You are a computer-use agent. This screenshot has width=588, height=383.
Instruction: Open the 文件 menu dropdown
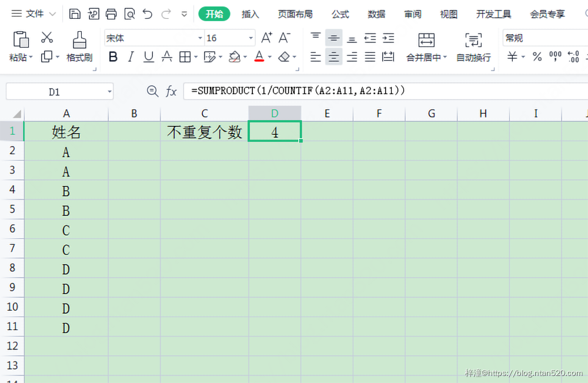pos(34,14)
